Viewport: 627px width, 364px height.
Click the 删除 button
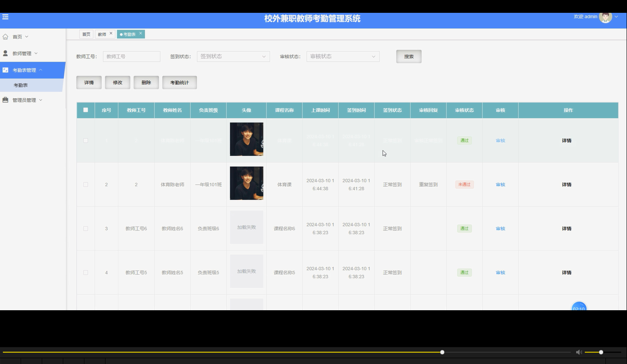coord(146,83)
